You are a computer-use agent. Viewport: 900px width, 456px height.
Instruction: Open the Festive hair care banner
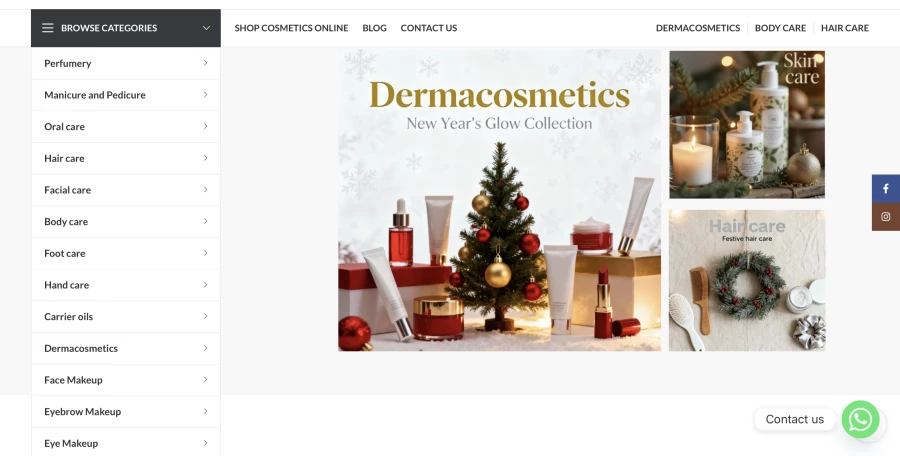(747, 280)
